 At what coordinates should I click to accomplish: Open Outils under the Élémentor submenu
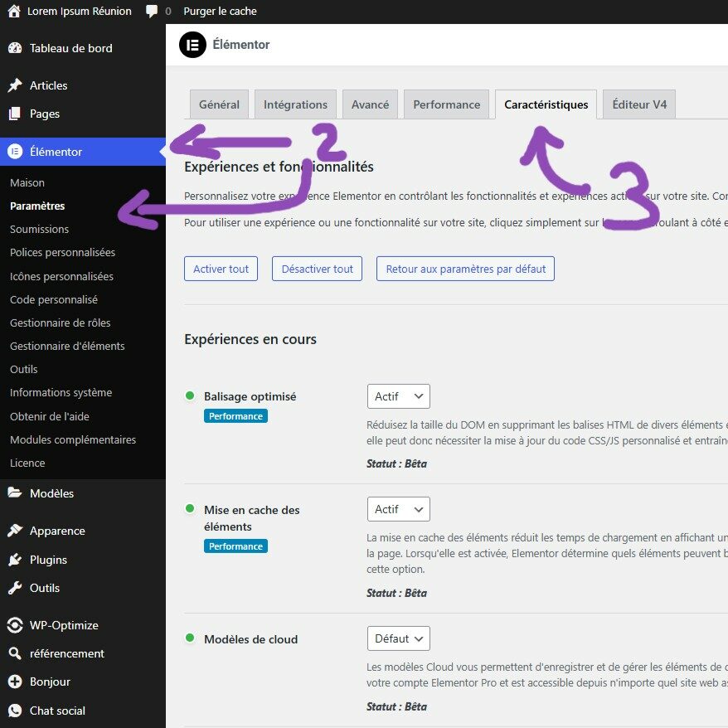pos(24,369)
